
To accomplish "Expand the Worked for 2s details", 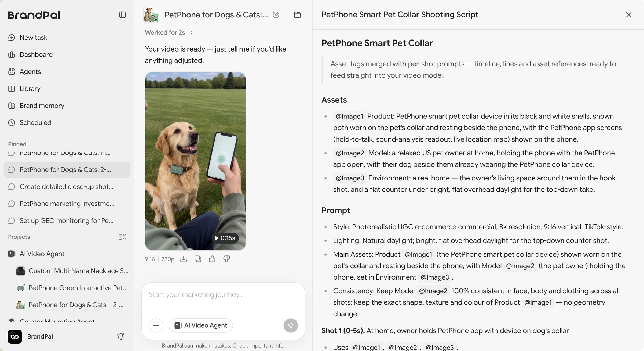I will [x=169, y=32].
